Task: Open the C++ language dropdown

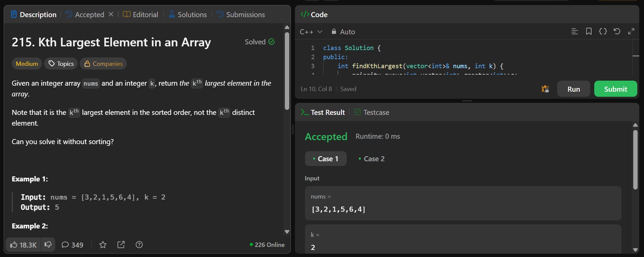Action: (311, 32)
